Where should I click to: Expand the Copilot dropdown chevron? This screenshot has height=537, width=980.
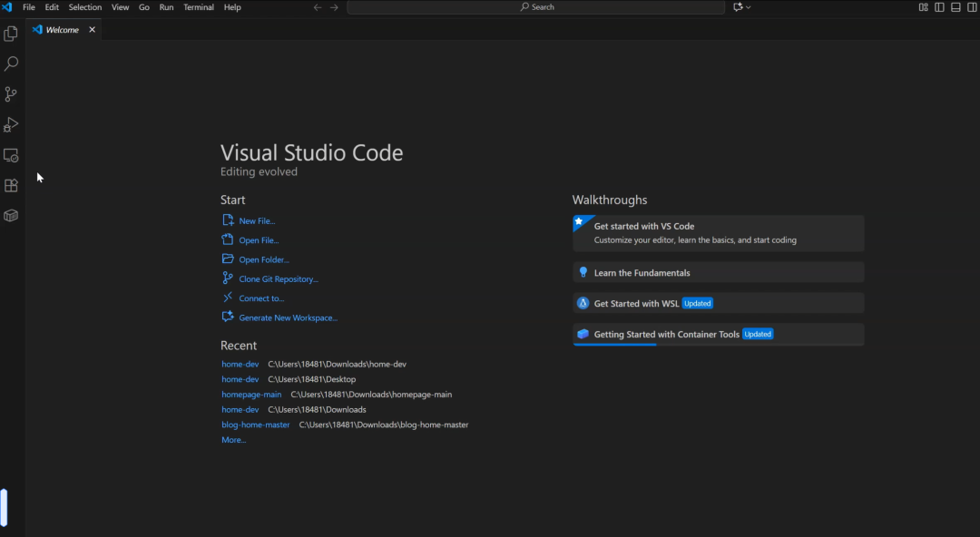point(748,7)
